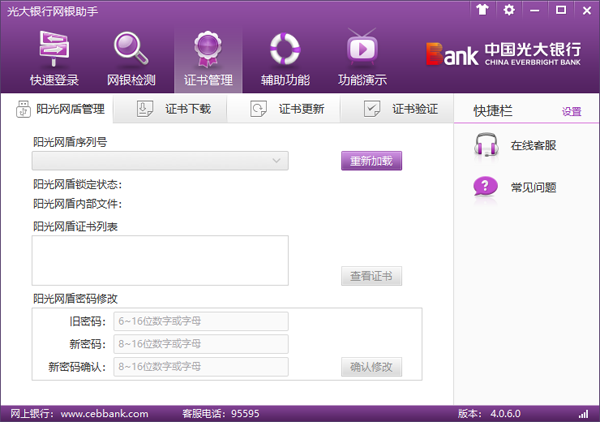Click the 旧密码 input field

(x=201, y=321)
